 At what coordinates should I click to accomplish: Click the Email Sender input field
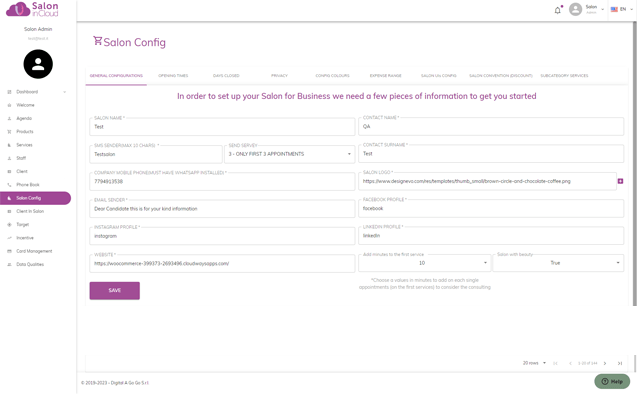(x=222, y=209)
